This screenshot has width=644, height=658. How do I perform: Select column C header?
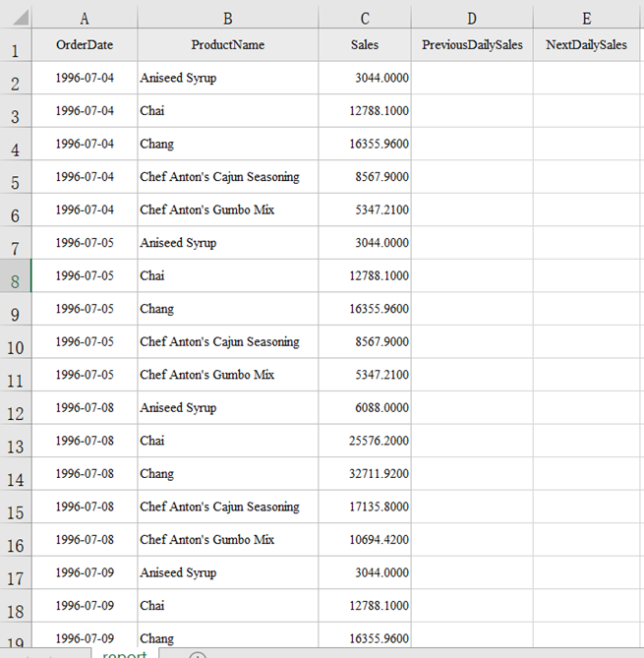pyautogui.click(x=365, y=19)
